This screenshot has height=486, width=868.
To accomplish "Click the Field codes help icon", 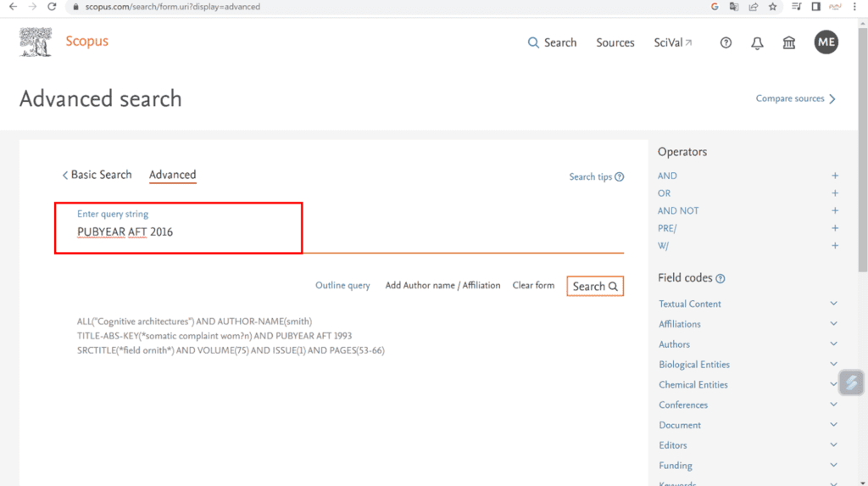I will [x=721, y=279].
